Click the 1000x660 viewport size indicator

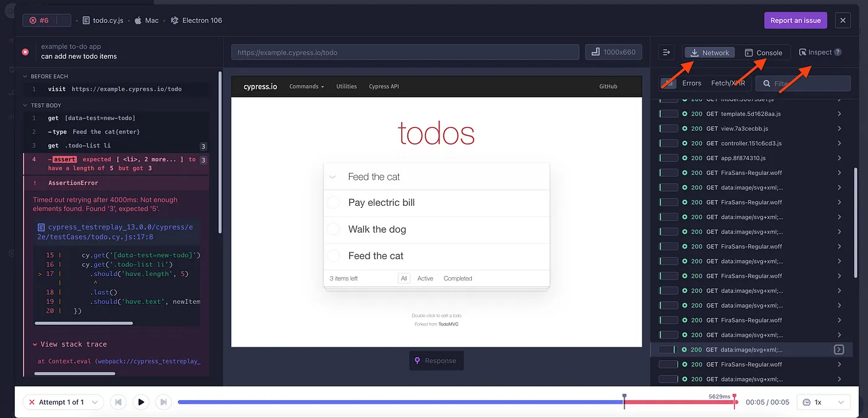coord(614,52)
